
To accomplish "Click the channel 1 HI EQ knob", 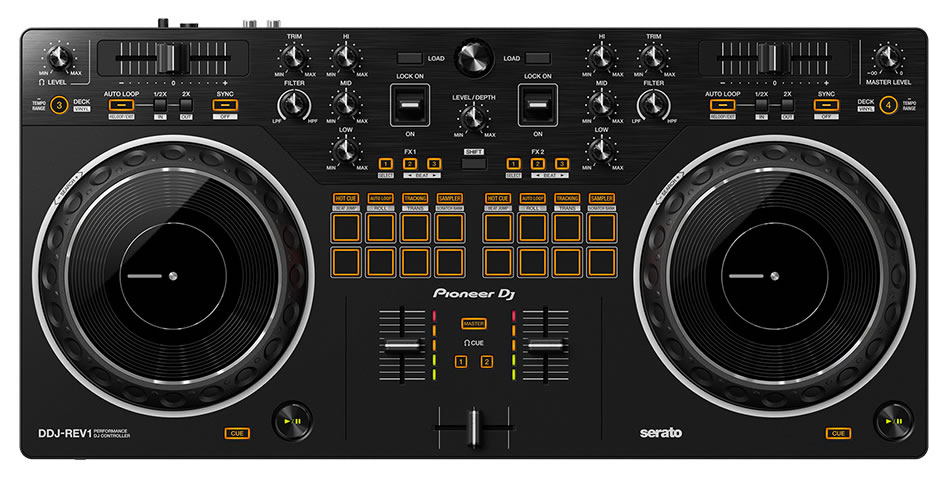I will click(346, 57).
